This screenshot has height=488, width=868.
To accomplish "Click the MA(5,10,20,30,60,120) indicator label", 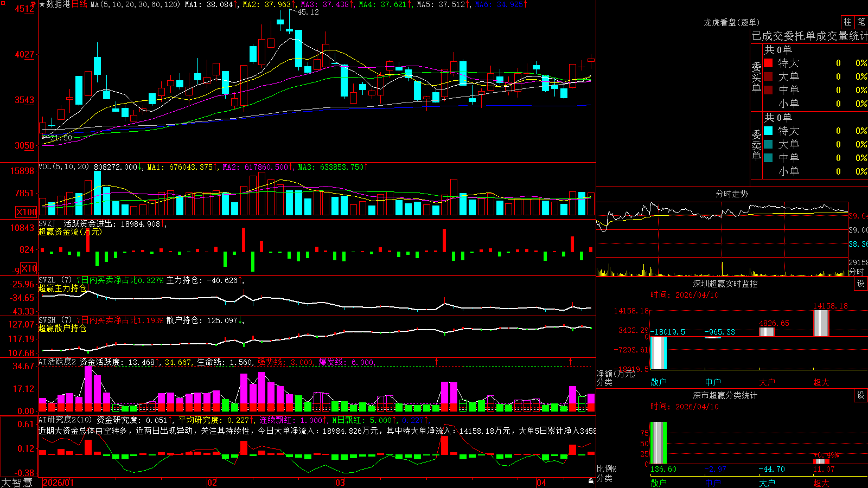I will tap(135, 4).
